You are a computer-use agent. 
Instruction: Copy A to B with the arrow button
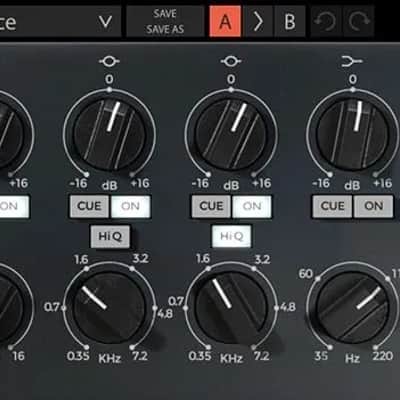click(258, 22)
